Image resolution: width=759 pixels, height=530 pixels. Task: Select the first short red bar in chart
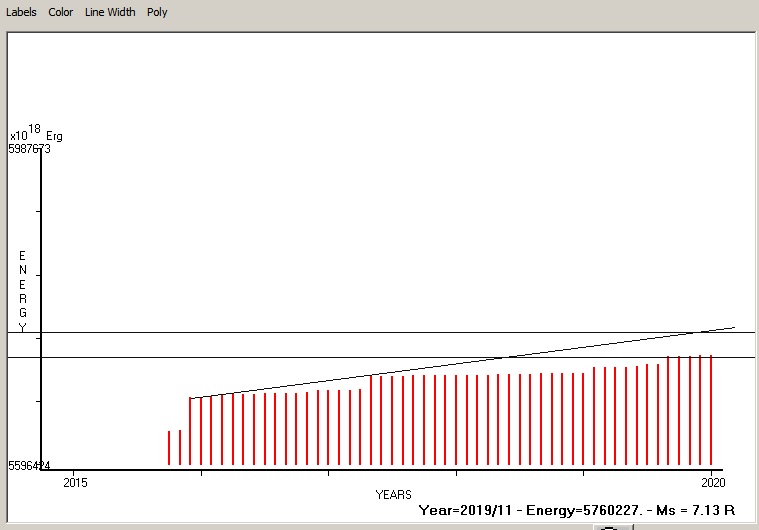(x=169, y=448)
